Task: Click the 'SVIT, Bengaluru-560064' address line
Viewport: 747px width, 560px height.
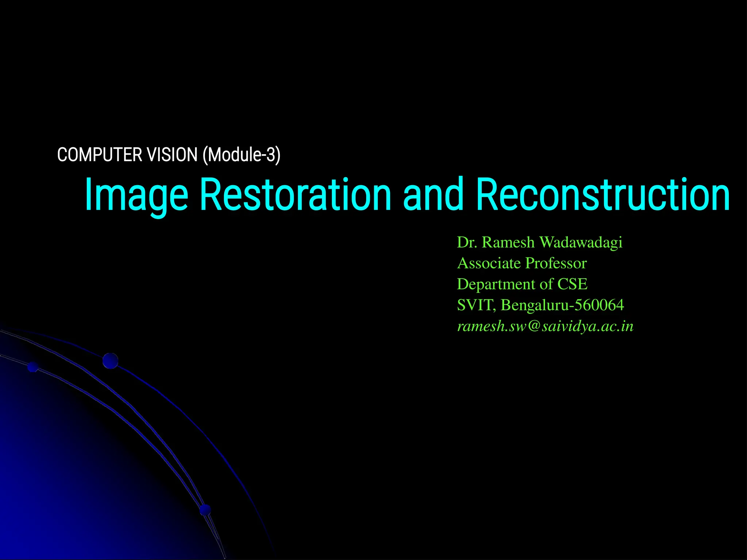Action: 540,305
